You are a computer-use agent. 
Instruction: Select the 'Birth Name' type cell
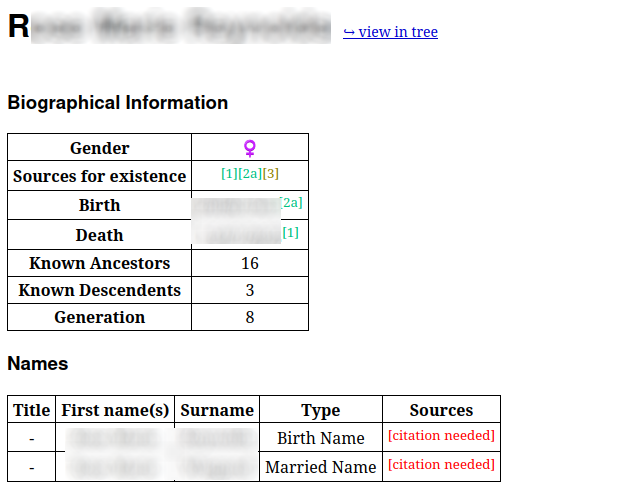tap(321, 438)
